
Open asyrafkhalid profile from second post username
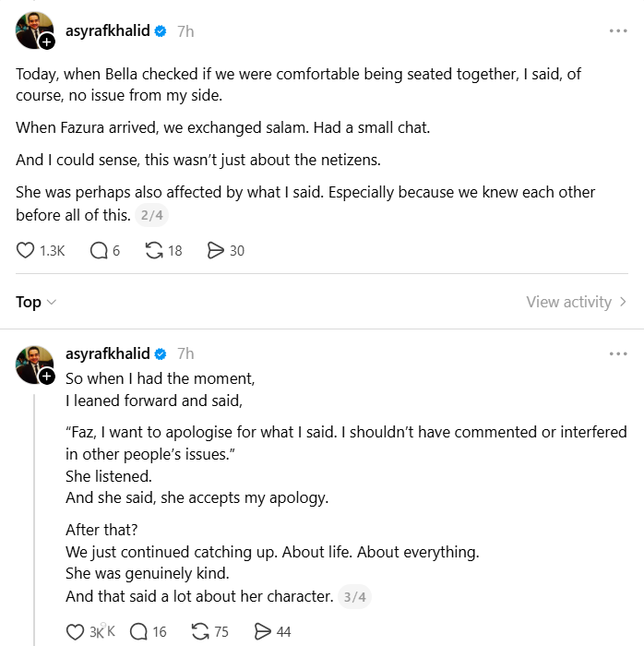[x=107, y=353]
